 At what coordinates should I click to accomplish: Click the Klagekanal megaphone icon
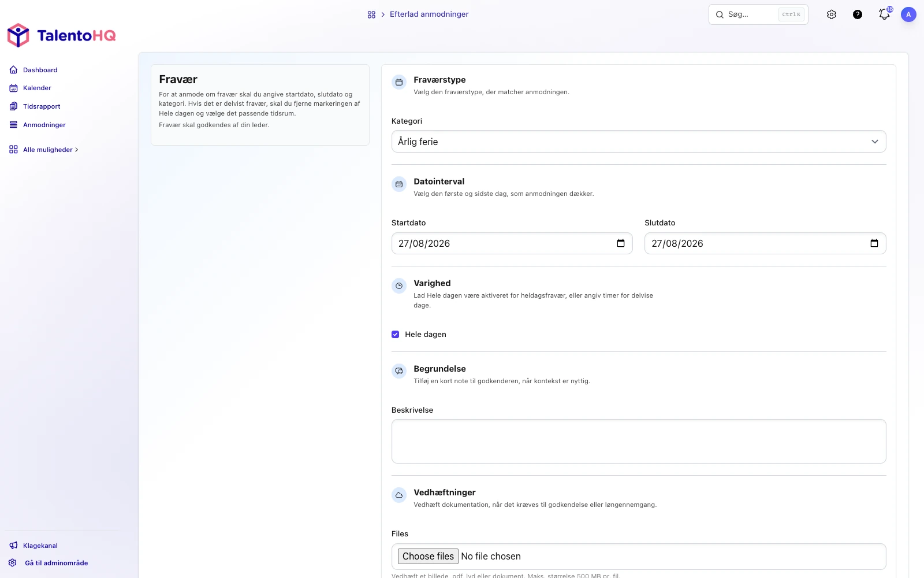13,546
